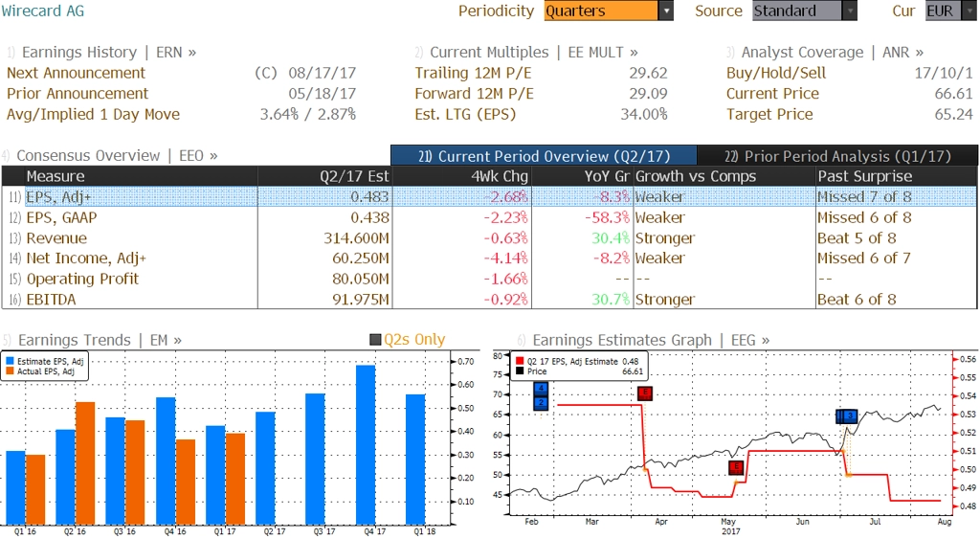The image size is (980, 539).
Task: Select the EPS, GAAP measure row
Action: [489, 217]
